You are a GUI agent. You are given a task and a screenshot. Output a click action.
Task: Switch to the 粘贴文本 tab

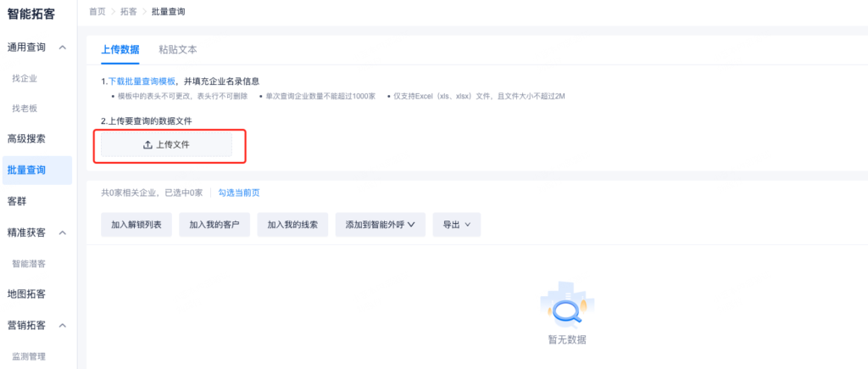point(178,49)
